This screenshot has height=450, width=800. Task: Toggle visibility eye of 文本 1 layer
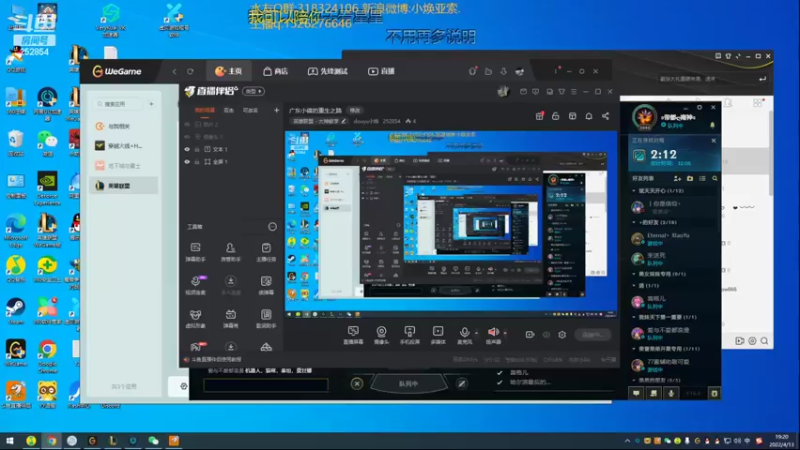coord(187,149)
